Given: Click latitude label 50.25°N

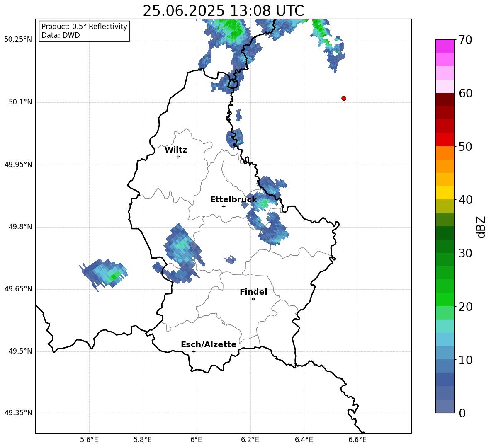Looking at the screenshot, I should 18,40.
